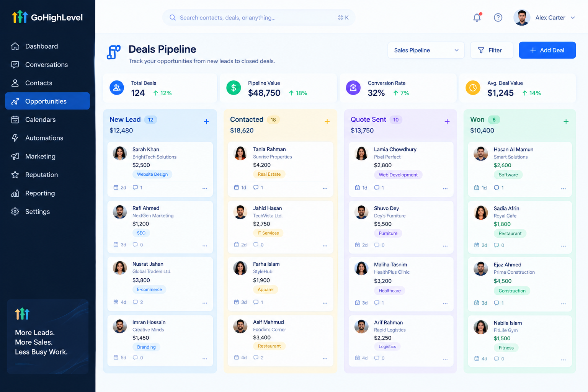Open the help question mark icon

tap(498, 18)
